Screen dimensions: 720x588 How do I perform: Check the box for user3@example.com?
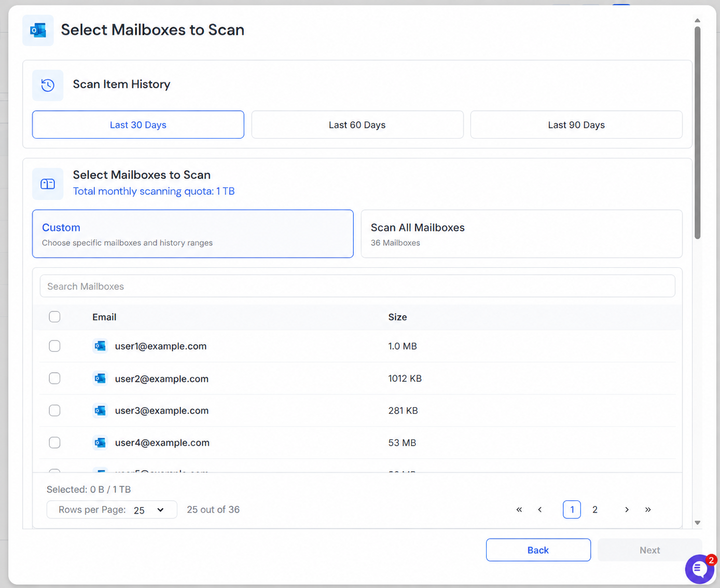coord(54,411)
